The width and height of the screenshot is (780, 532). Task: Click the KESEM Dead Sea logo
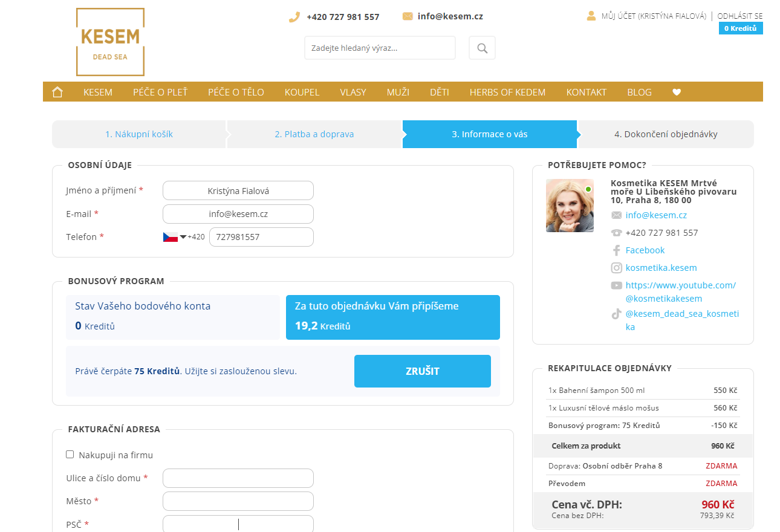tap(110, 42)
